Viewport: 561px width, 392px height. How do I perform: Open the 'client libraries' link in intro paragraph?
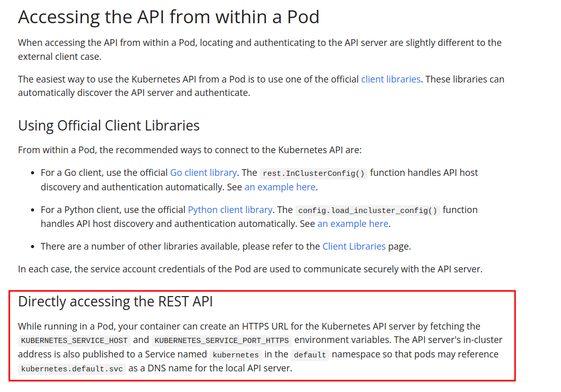click(390, 79)
